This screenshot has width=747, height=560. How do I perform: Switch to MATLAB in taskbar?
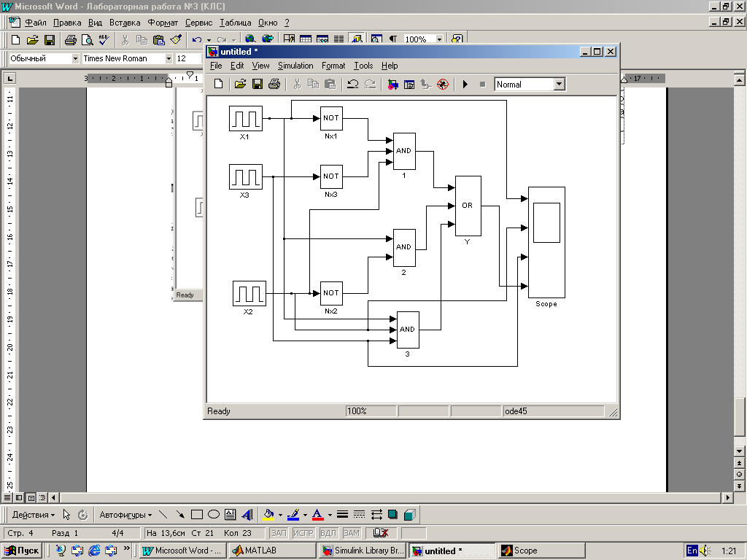click(x=273, y=551)
